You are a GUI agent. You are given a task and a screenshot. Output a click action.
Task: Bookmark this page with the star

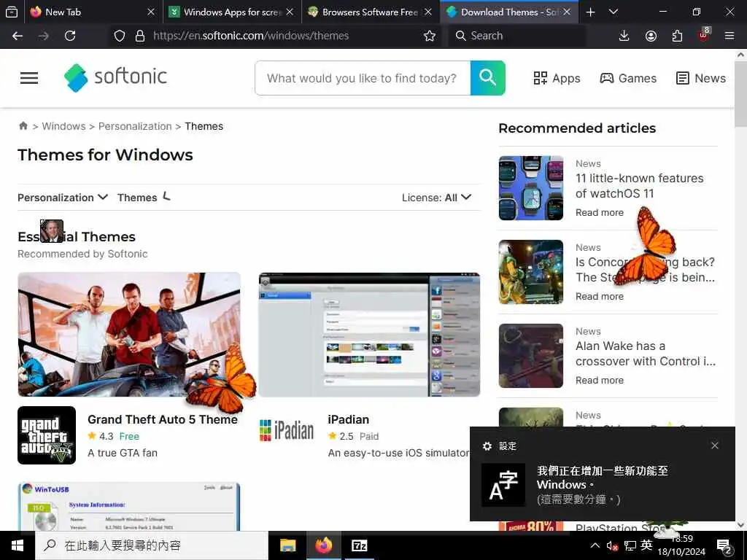click(x=429, y=36)
